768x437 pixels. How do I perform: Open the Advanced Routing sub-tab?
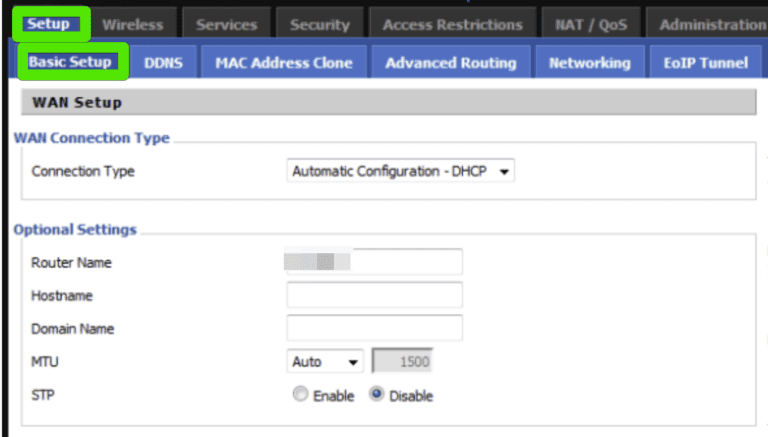coord(450,62)
